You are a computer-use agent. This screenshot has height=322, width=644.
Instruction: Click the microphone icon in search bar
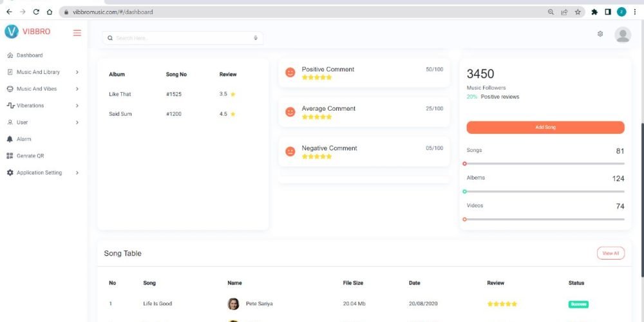pyautogui.click(x=256, y=38)
